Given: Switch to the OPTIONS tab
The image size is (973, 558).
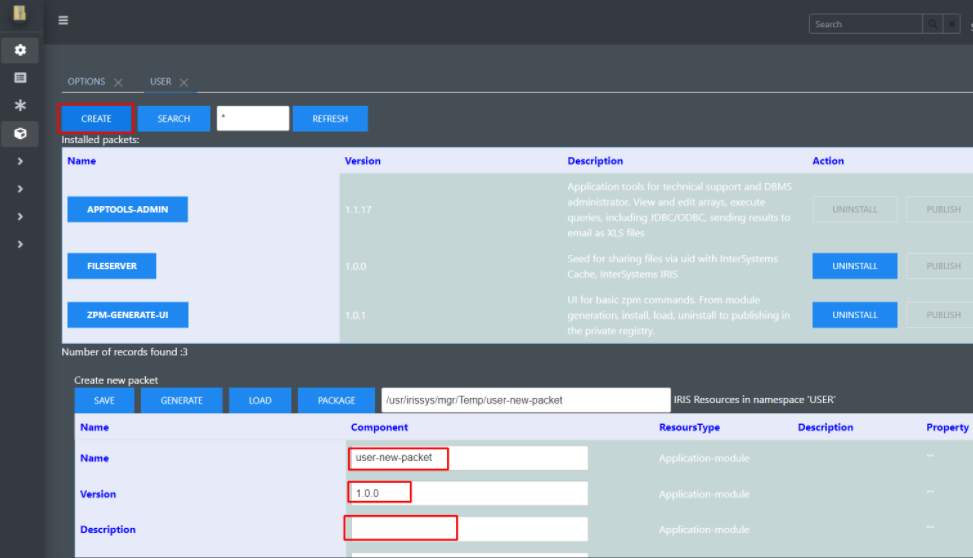Looking at the screenshot, I should coord(86,81).
